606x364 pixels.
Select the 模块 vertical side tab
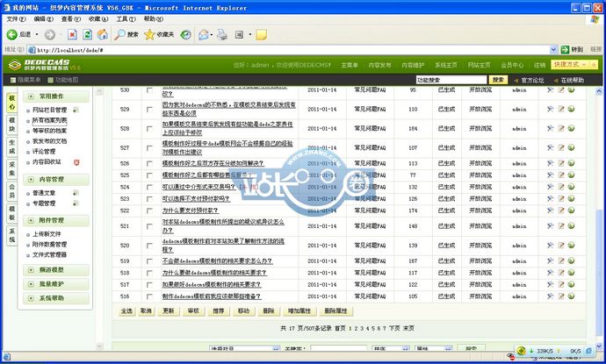coord(12,125)
